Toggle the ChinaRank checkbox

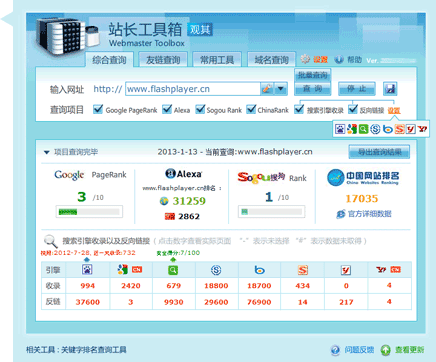(251, 109)
